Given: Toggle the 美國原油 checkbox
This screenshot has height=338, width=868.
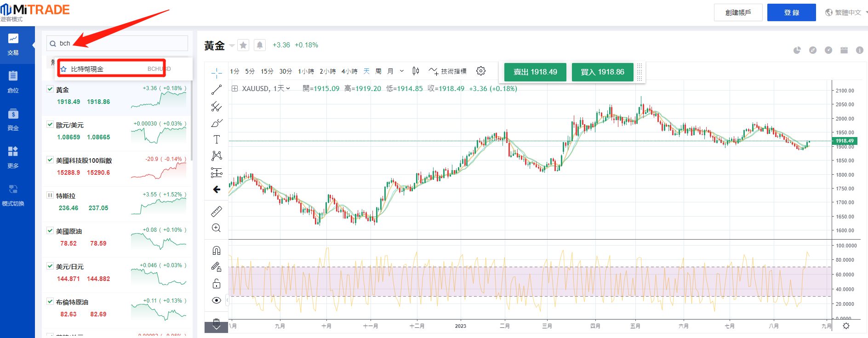Looking at the screenshot, I should click(50, 231).
